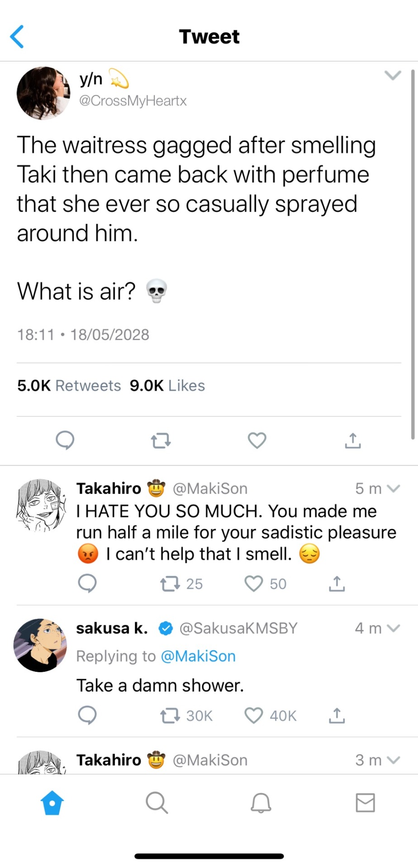Viewport: 418px width, 868px height.
Task: Reply to sakusa's 'Take a damn shower' tweet
Action: tap(87, 715)
